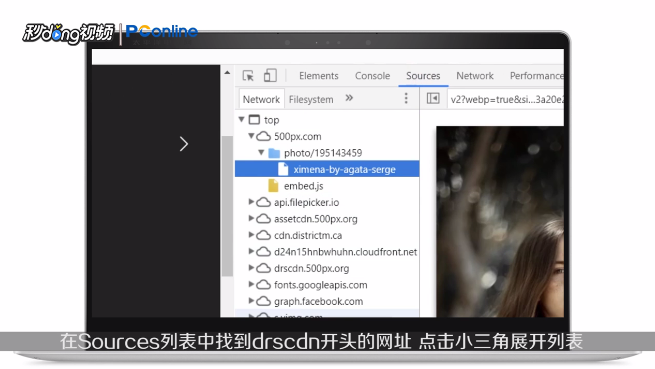Open the embed.js file
Viewport: 655px width, 369px height.
coord(303,186)
